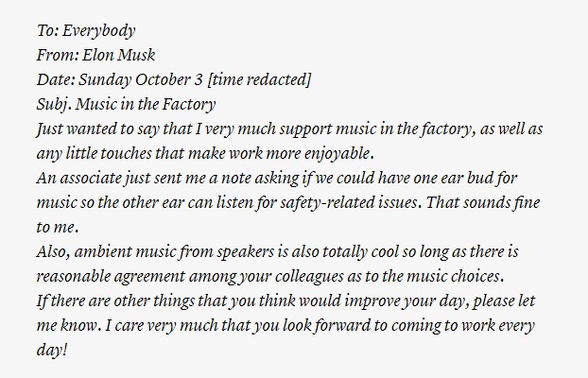Click 'That sounds fine' text
This screenshot has width=588, height=378.
click(x=483, y=203)
